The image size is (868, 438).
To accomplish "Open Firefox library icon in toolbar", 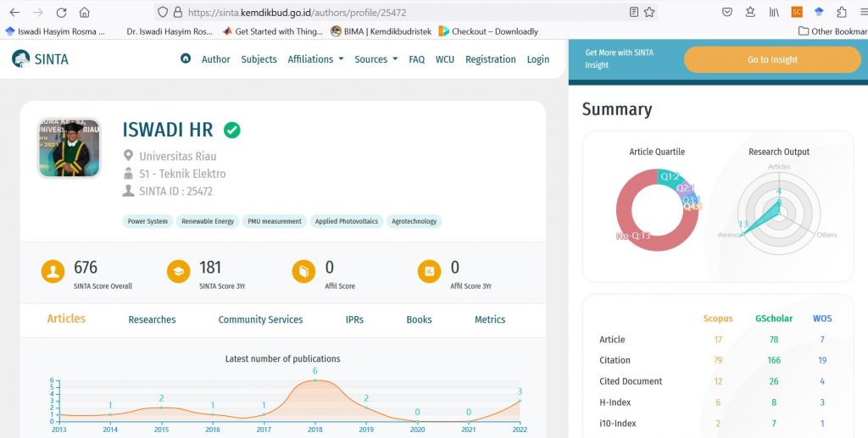I will coord(774,12).
